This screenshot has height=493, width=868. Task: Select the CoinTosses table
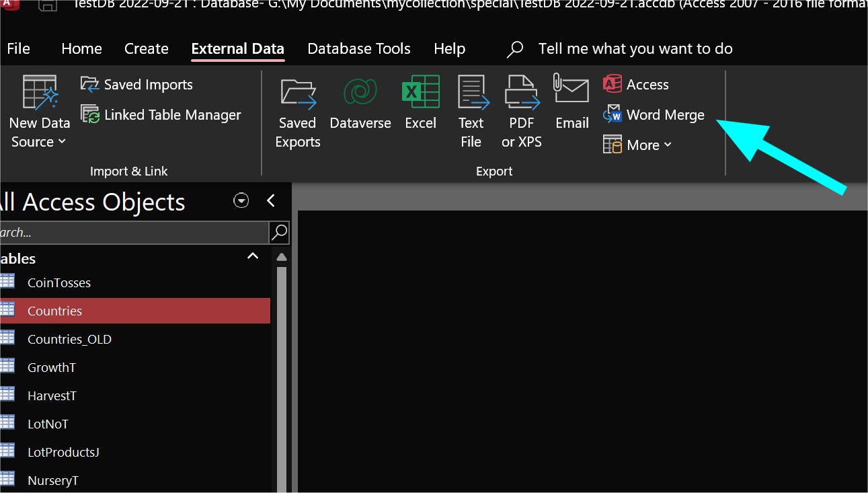pos(59,283)
